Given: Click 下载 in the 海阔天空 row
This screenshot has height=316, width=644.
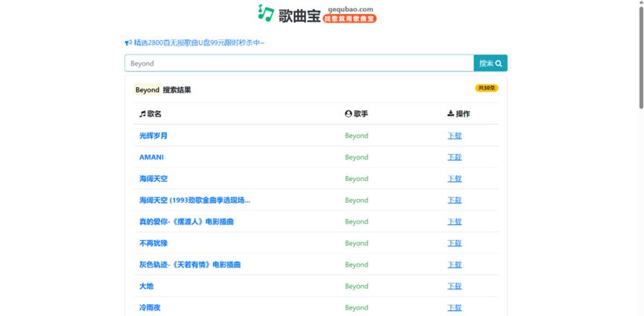Looking at the screenshot, I should click(x=454, y=179).
